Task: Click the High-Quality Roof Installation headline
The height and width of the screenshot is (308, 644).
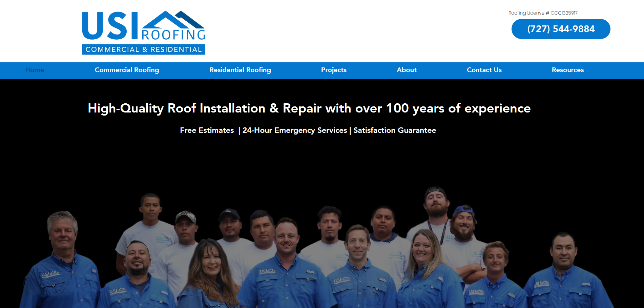Action: pyautogui.click(x=309, y=108)
